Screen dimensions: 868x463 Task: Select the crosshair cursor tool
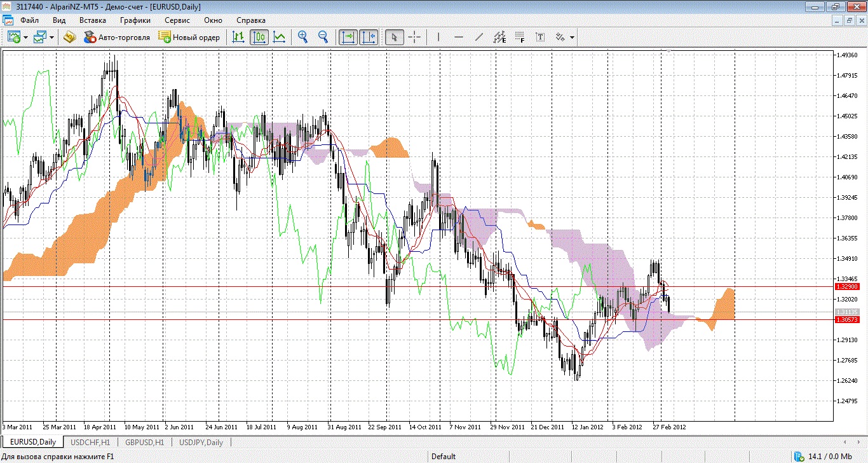[414, 37]
